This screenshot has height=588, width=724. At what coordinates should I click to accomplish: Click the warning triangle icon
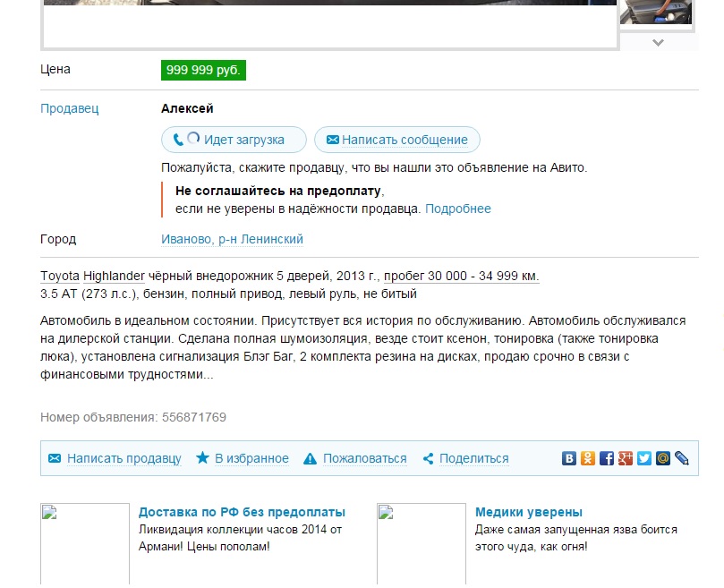310,458
